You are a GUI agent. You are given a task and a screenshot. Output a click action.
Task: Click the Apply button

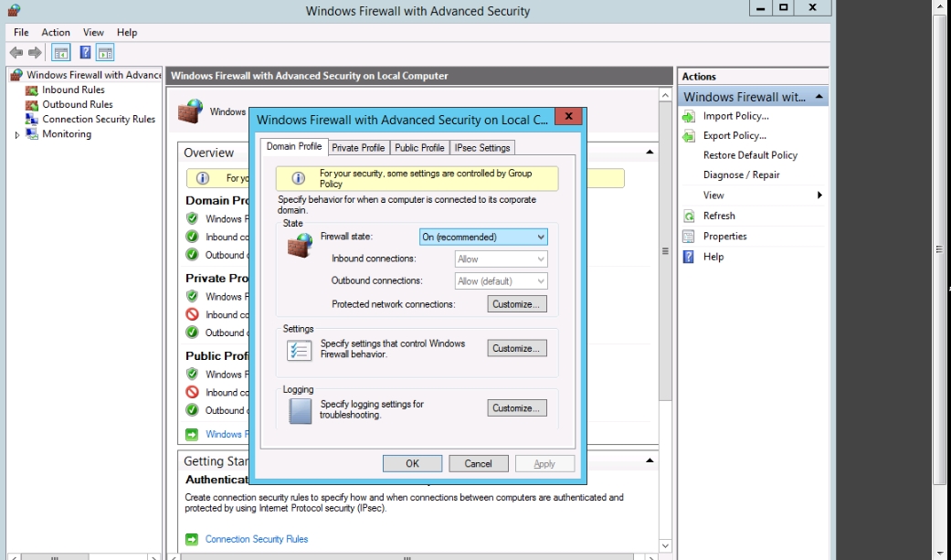coord(544,463)
